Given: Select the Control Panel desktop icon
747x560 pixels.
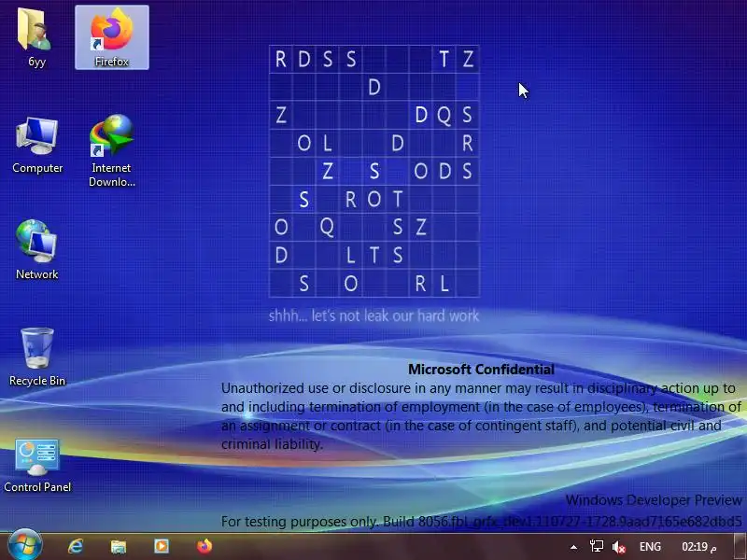Looking at the screenshot, I should pyautogui.click(x=37, y=466).
